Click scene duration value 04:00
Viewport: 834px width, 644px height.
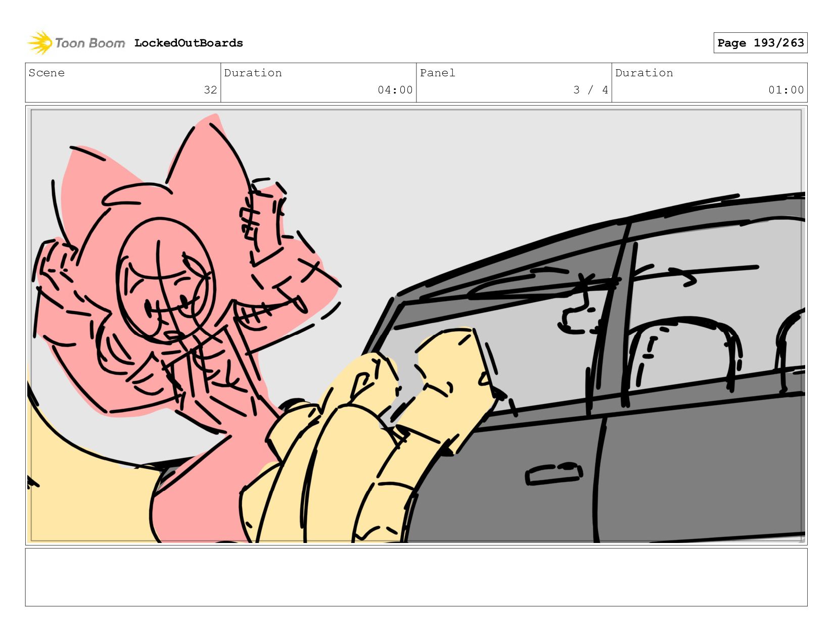click(395, 90)
